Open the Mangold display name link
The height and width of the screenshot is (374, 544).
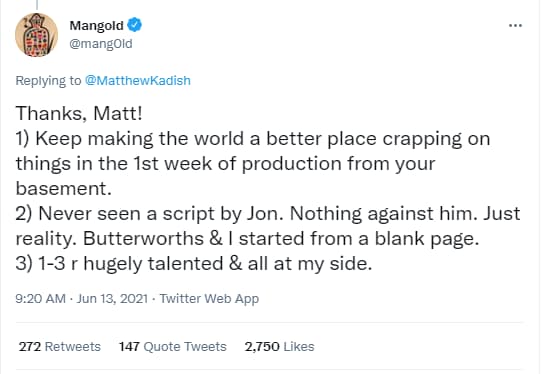coord(96,25)
